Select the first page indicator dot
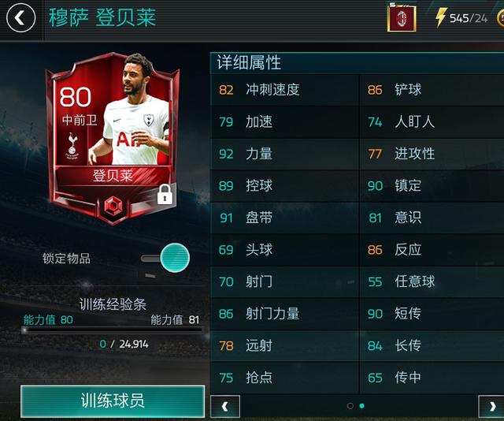This screenshot has width=504, height=421. [x=350, y=406]
